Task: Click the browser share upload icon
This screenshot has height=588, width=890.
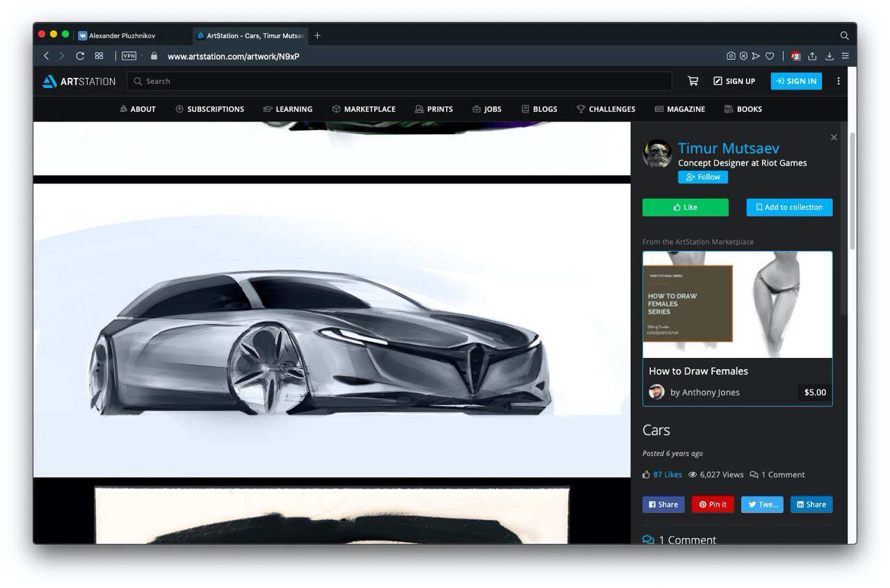Action: [x=812, y=56]
